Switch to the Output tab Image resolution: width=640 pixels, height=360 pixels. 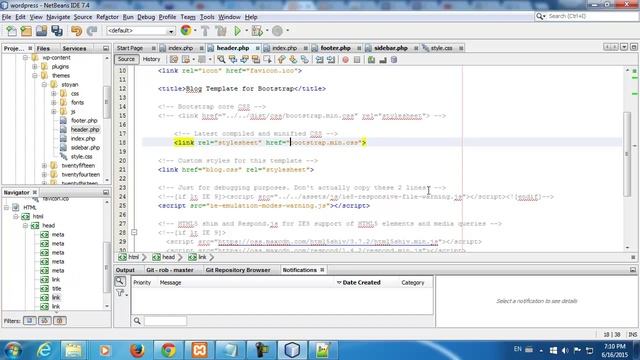[x=125, y=270]
